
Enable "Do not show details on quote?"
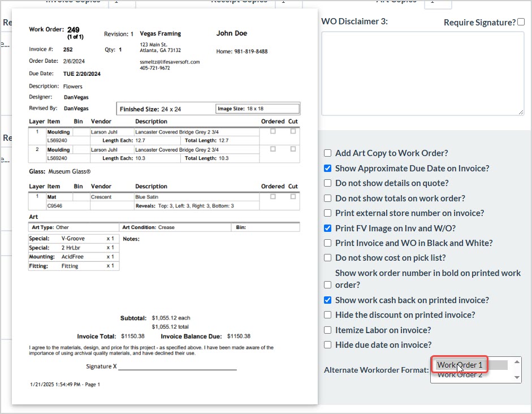pos(327,183)
